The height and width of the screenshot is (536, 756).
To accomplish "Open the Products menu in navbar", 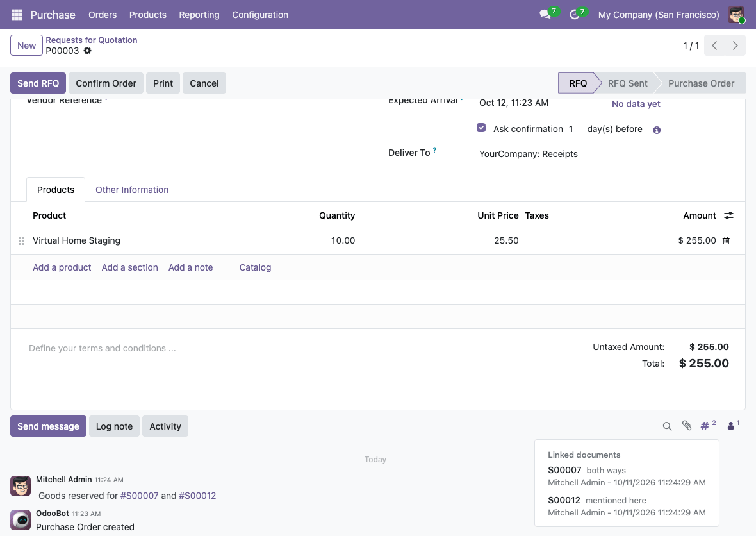I will tap(147, 15).
